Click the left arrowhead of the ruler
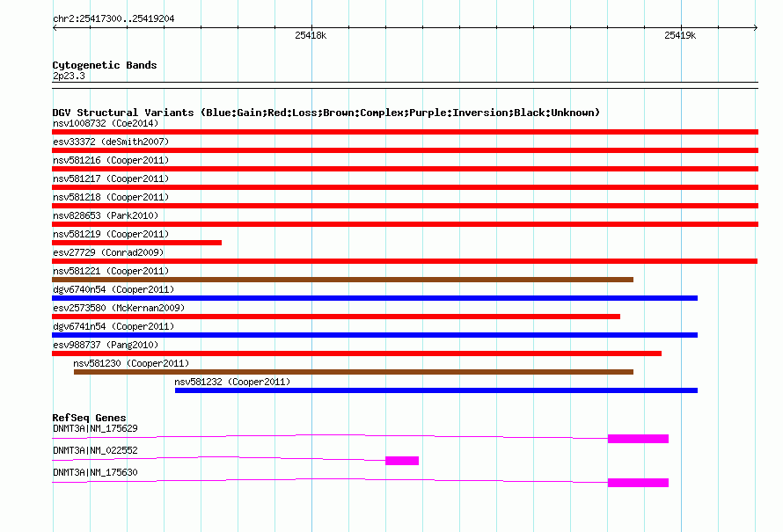The width and height of the screenshot is (783, 532). tap(55, 28)
